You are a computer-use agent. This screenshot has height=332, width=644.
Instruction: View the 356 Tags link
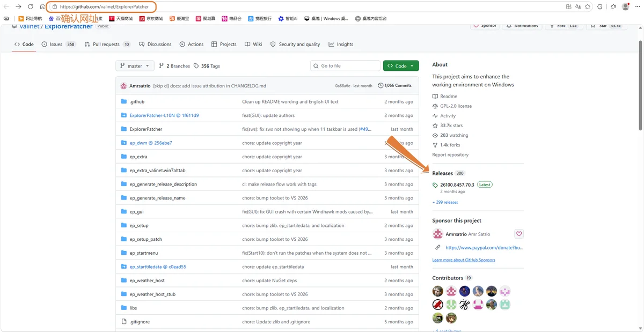[207, 66]
